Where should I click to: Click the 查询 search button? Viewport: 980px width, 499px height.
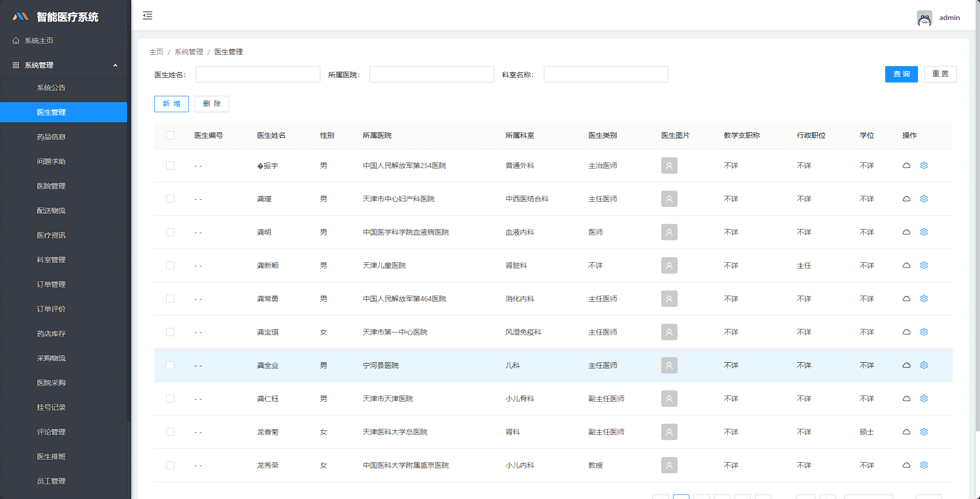point(901,74)
